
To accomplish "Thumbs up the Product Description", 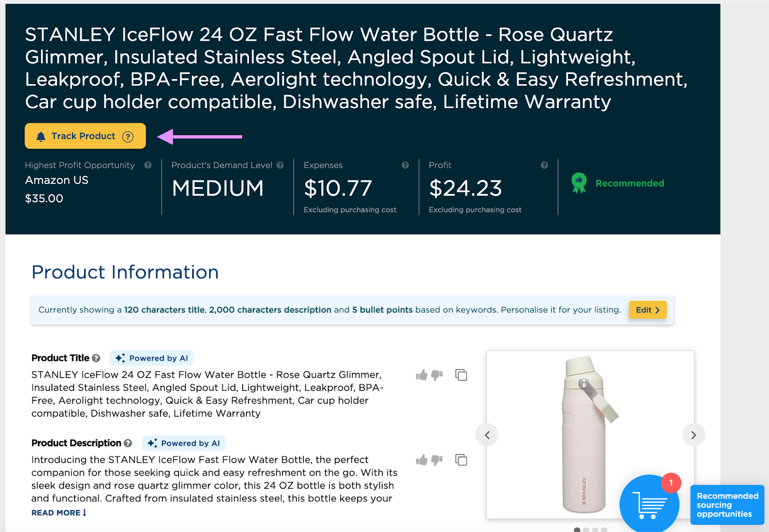I will [422, 460].
